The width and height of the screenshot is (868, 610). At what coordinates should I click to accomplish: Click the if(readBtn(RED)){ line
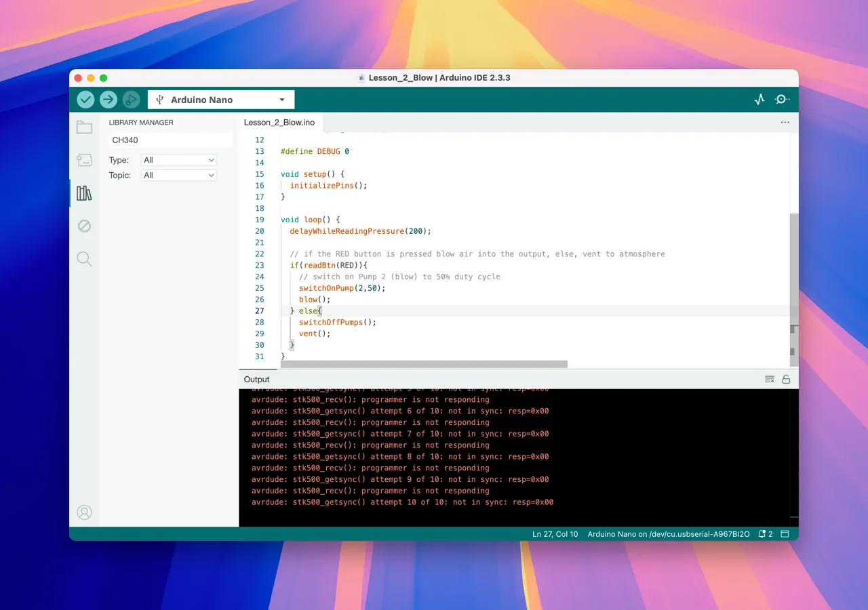(328, 265)
